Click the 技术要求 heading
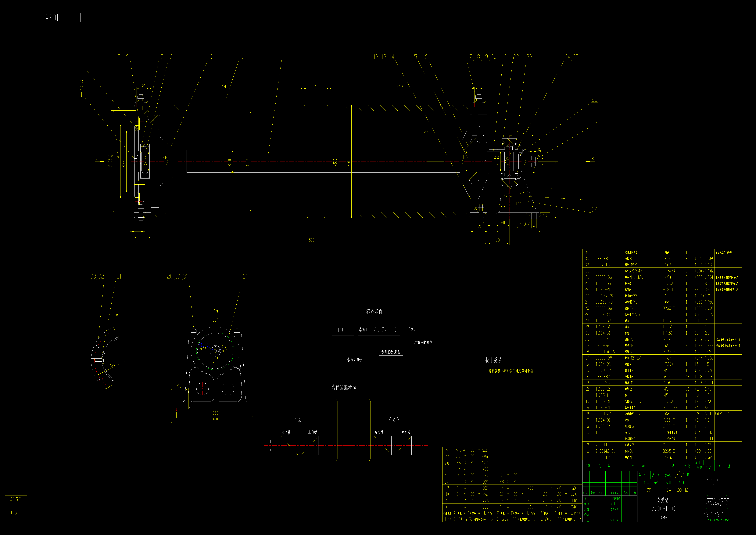 pyautogui.click(x=494, y=360)
